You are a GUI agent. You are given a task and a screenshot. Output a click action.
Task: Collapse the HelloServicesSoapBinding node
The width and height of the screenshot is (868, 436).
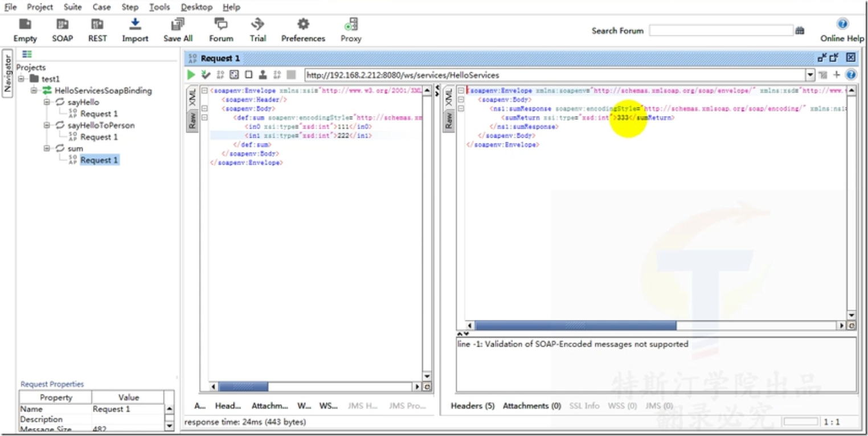[34, 91]
